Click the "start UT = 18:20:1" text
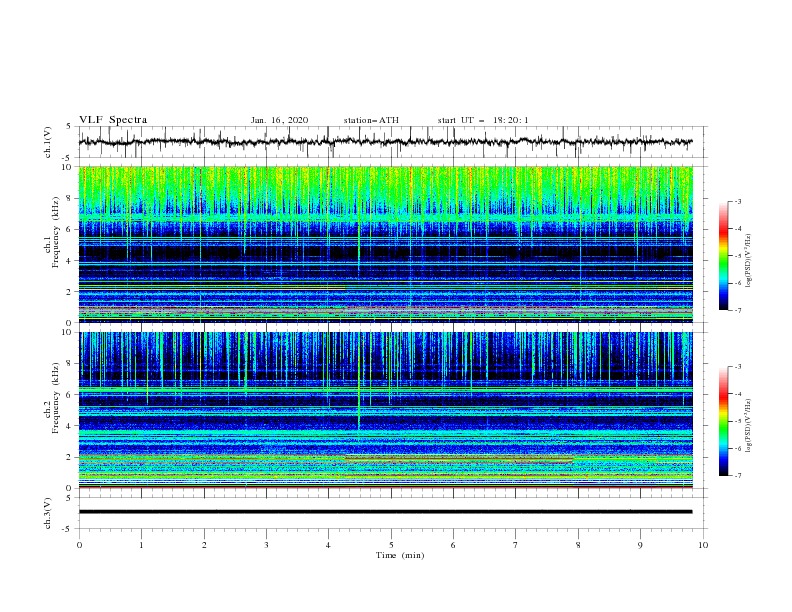The height and width of the screenshot is (612, 792). (483, 120)
